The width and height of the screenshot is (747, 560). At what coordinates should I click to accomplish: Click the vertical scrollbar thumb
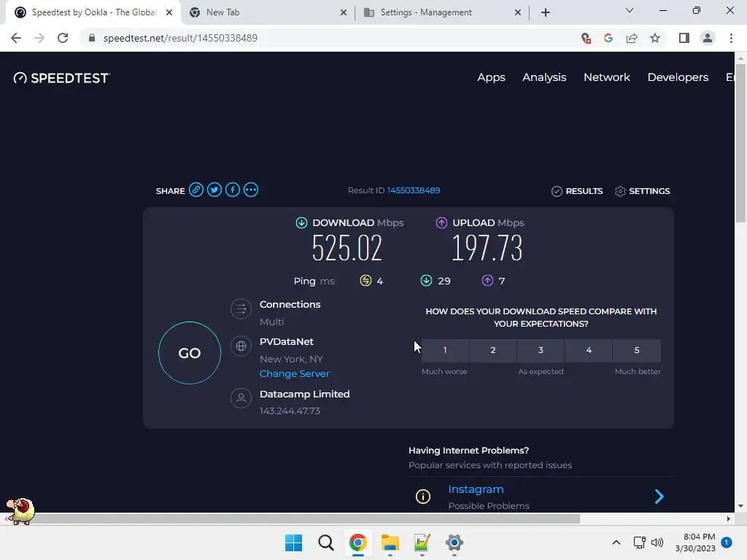740,143
